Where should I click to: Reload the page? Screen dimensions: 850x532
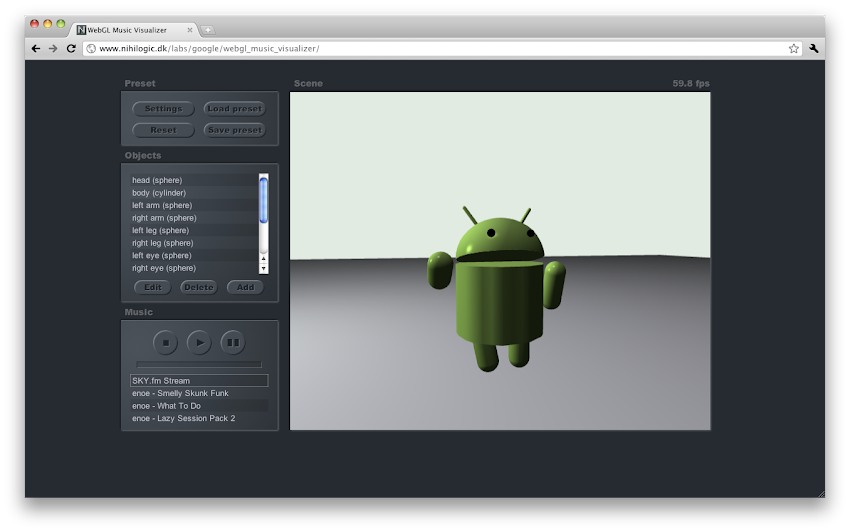click(x=71, y=48)
